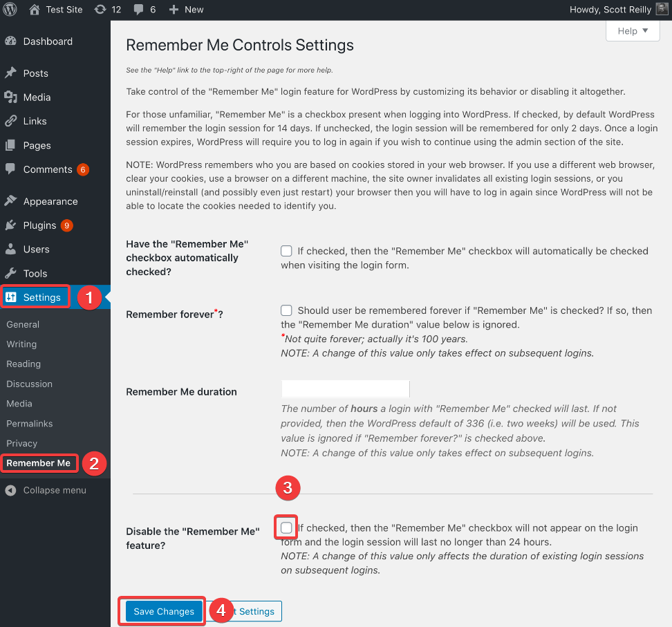The image size is (672, 627).
Task: Open Dashboard from the sidebar
Action: point(47,41)
